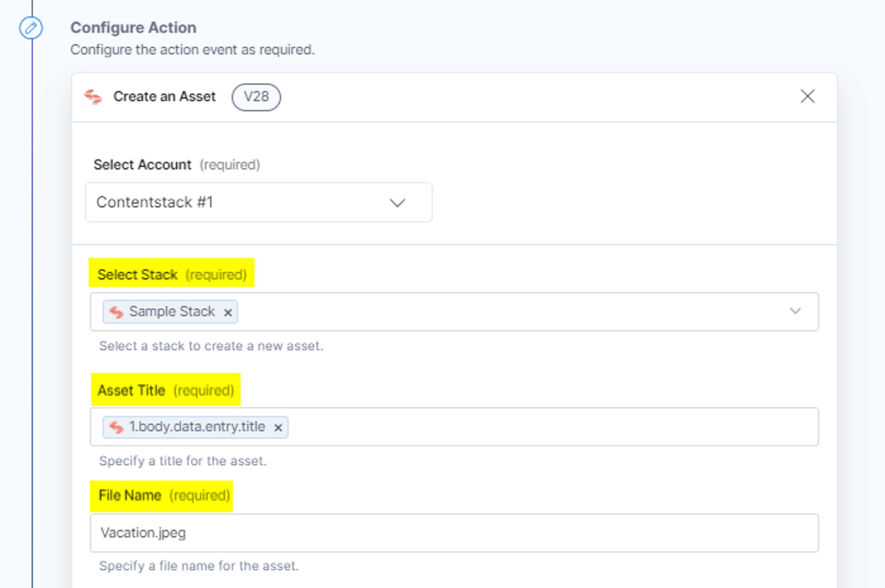Expand the Select Stack dropdown arrow

[795, 311]
